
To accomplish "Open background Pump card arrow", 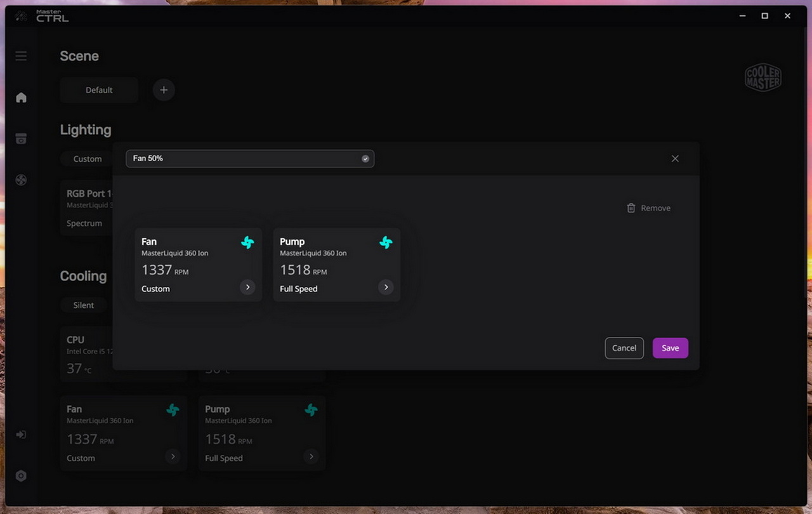I will 311,456.
